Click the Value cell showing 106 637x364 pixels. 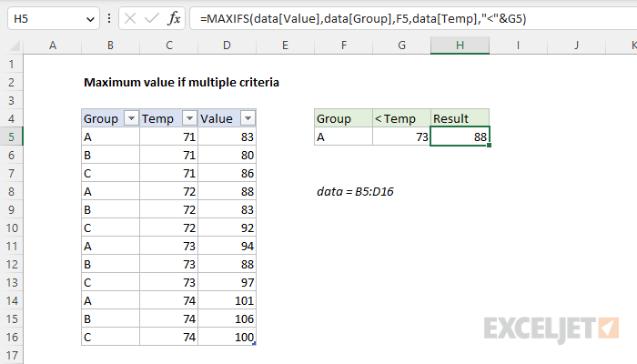tap(227, 318)
